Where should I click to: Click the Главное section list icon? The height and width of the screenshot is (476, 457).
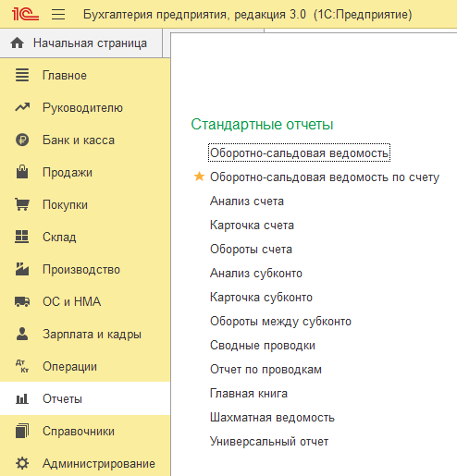[x=22, y=75]
